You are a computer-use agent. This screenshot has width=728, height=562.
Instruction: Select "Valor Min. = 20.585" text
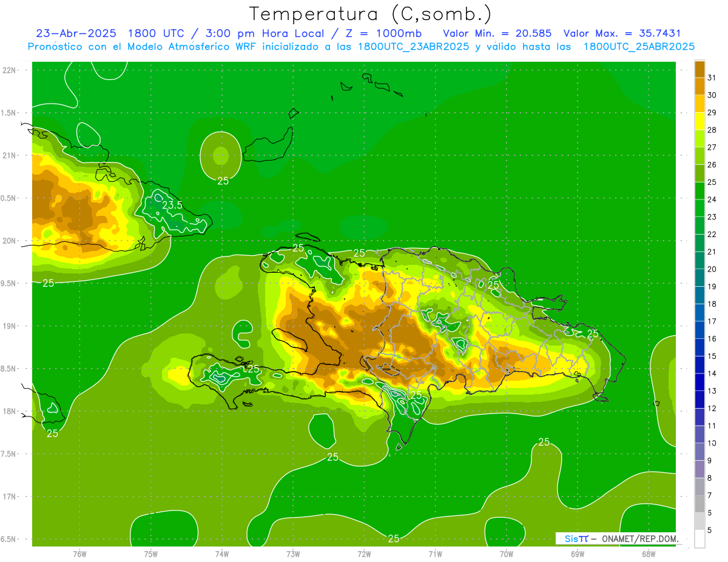pyautogui.click(x=497, y=33)
